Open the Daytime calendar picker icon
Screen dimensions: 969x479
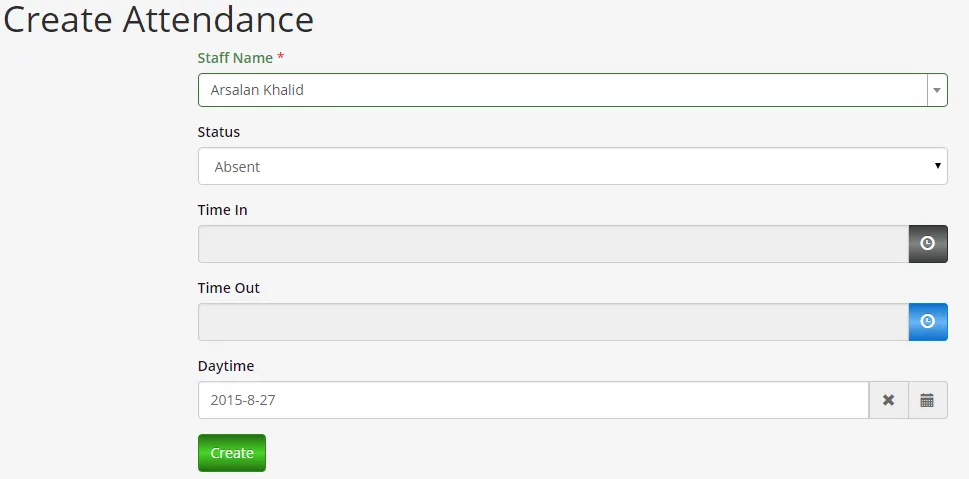pyautogui.click(x=927, y=400)
